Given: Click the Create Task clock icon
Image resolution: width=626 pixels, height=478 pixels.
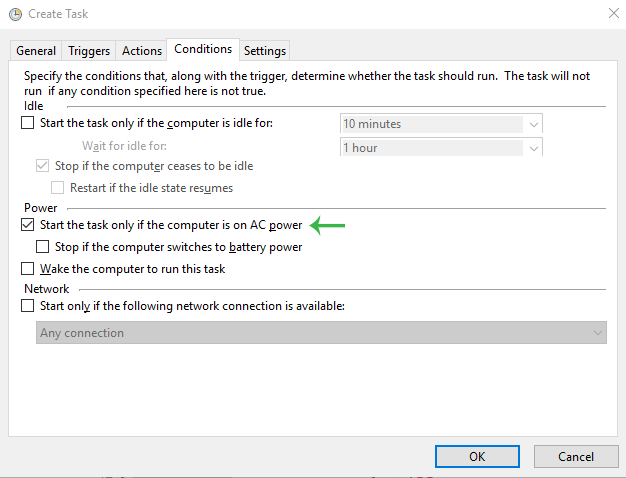Looking at the screenshot, I should coord(15,14).
